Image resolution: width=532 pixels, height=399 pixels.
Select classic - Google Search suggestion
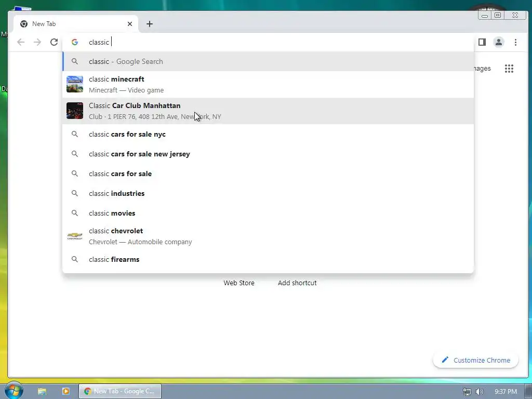coord(268,61)
